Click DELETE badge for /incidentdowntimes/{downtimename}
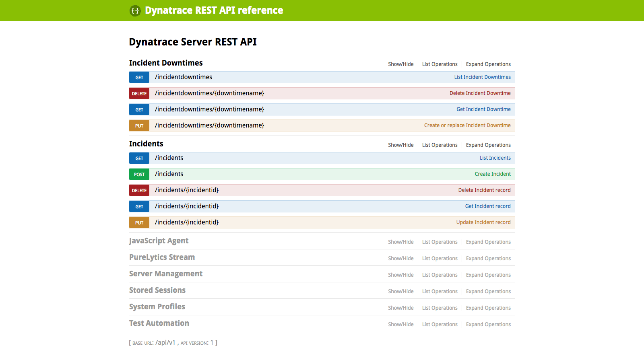 (139, 93)
